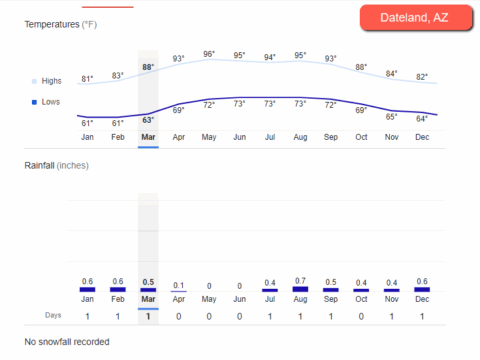Viewport: 480px width, 360px height.
Task: Select Apr on the temperature chart
Action: tap(179, 137)
